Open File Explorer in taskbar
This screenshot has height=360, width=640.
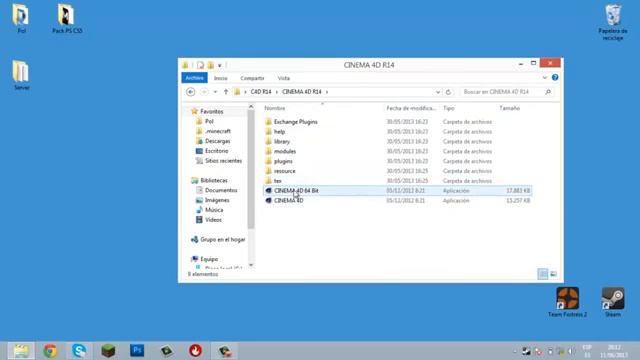tap(21, 351)
